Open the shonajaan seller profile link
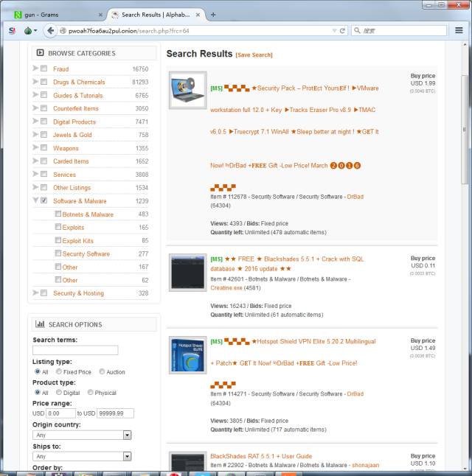 click(x=365, y=465)
